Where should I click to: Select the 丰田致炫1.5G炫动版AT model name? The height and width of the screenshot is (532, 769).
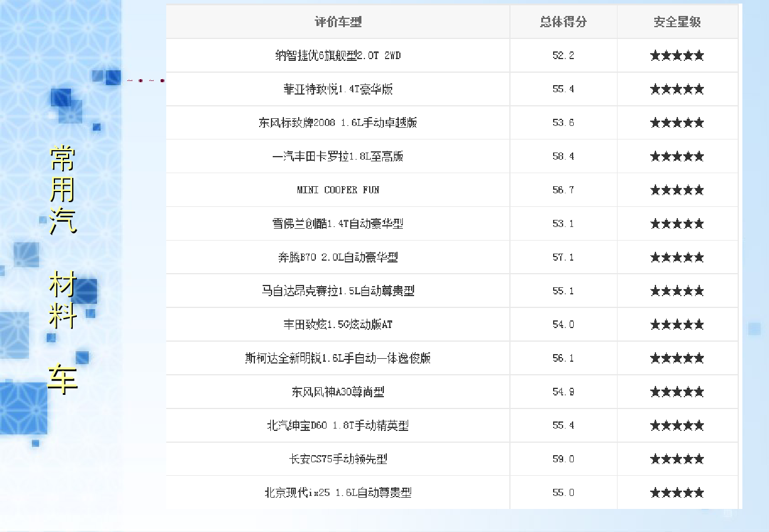338,325
